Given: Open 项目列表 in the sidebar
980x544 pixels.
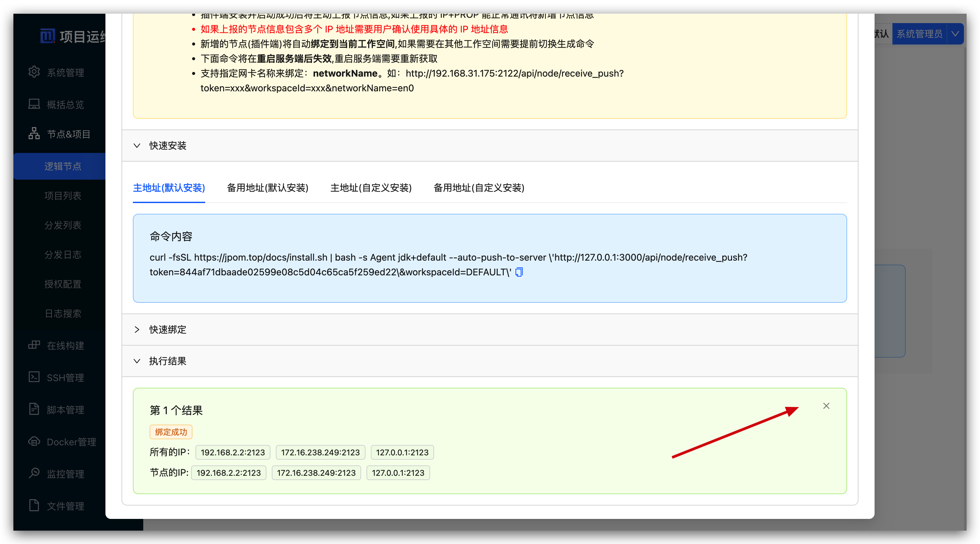Looking at the screenshot, I should point(63,196).
